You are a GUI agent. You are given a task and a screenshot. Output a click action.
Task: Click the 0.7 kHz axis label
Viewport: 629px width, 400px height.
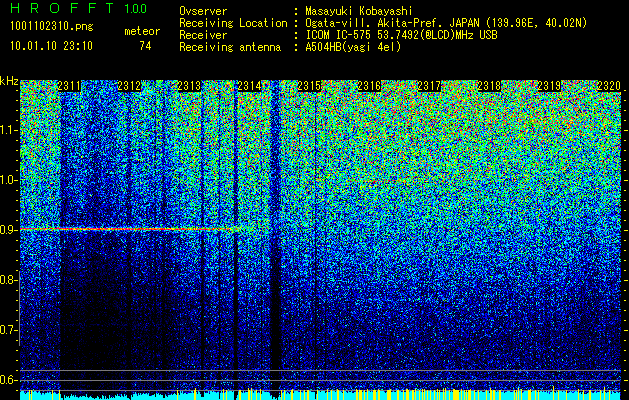[8, 330]
